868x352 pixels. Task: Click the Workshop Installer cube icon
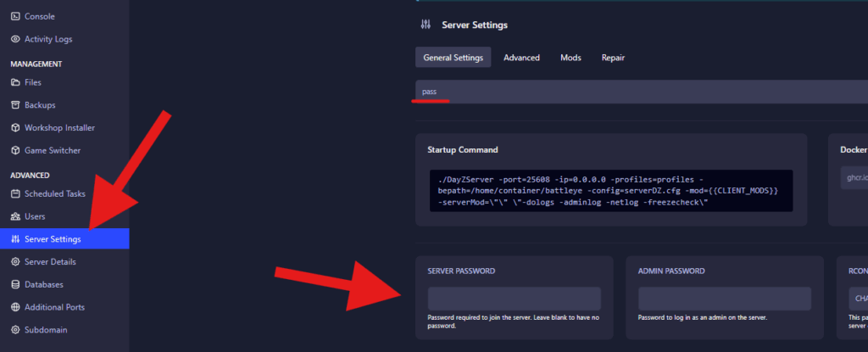coord(15,127)
